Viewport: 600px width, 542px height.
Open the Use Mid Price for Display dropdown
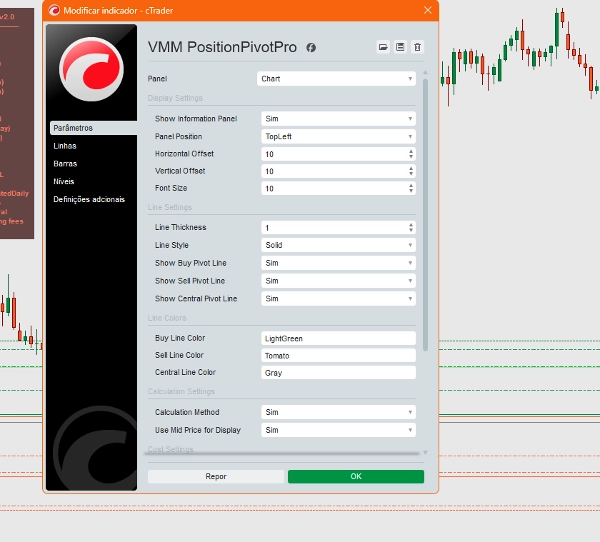coord(339,430)
